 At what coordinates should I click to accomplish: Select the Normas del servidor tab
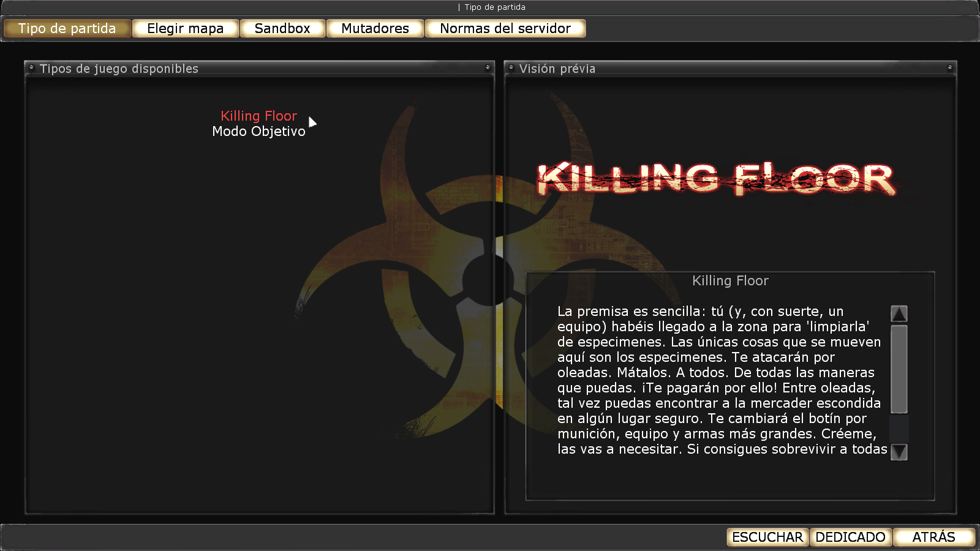coord(505,29)
